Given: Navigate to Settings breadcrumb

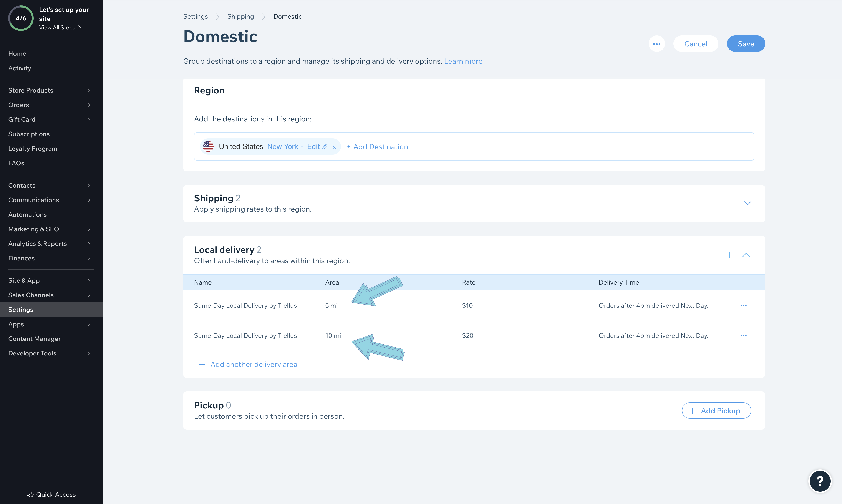Looking at the screenshot, I should point(195,16).
